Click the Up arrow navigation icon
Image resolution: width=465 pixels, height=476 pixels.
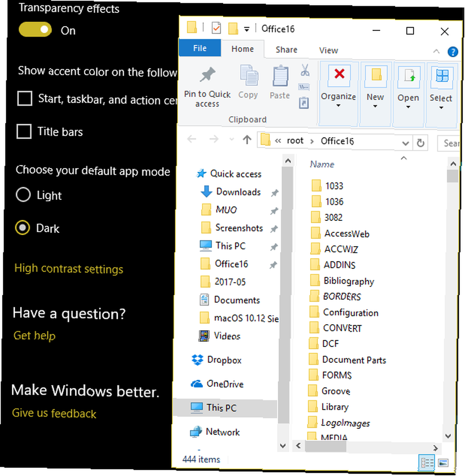click(247, 139)
